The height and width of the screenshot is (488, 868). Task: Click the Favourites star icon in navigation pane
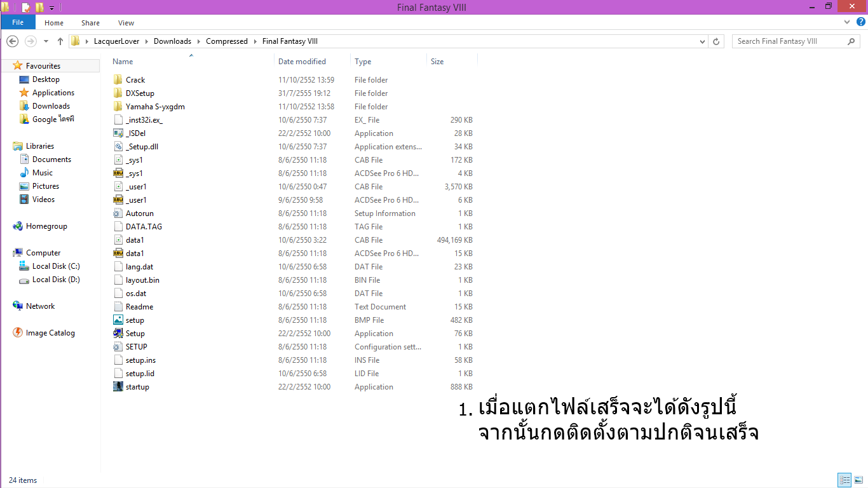(18, 66)
